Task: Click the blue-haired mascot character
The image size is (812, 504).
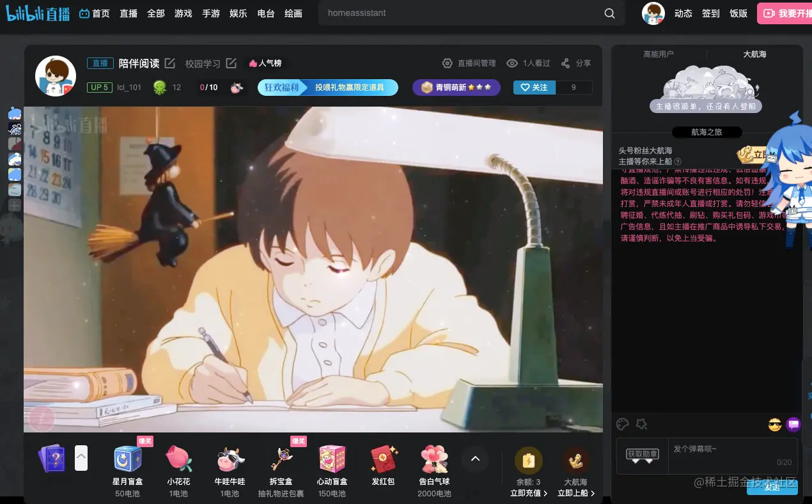Action: [x=789, y=181]
